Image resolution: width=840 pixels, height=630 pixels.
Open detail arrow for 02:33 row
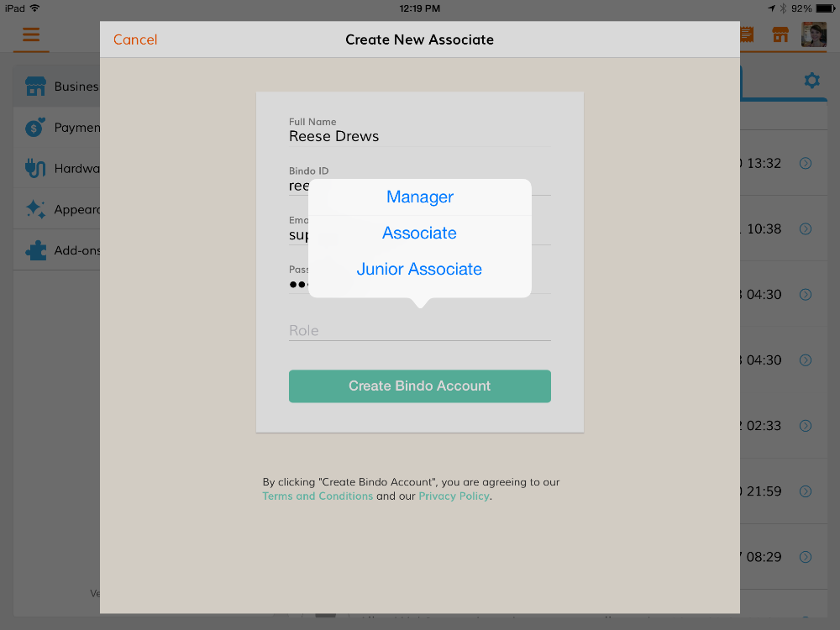[806, 426]
